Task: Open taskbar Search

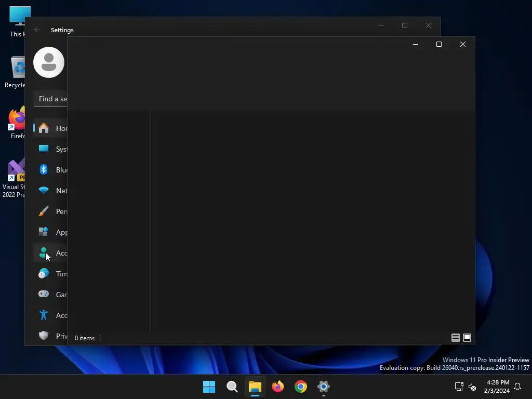Action: 232,387
